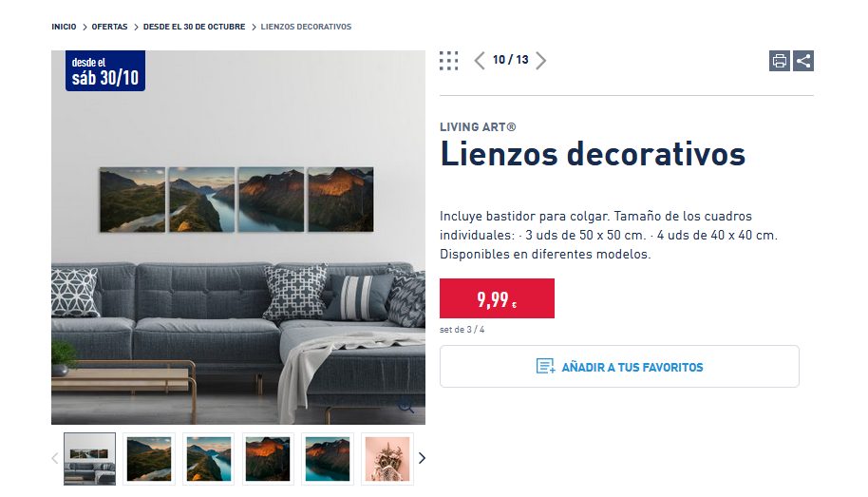
Task: Select the orange-lit mountain thumbnail
Action: coord(268,459)
